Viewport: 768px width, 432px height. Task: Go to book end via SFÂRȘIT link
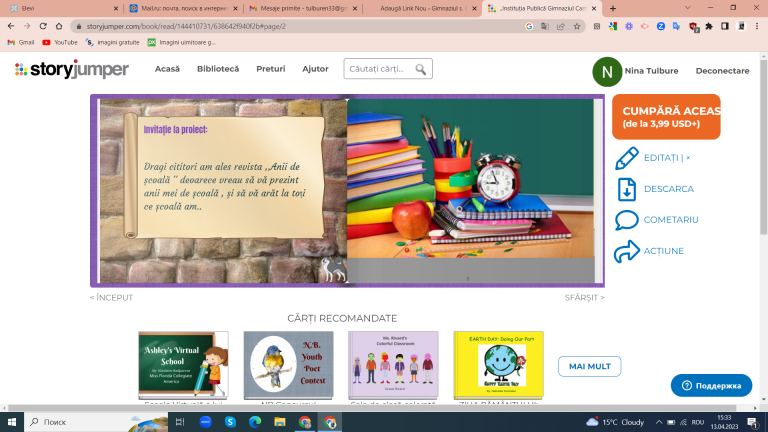[584, 298]
